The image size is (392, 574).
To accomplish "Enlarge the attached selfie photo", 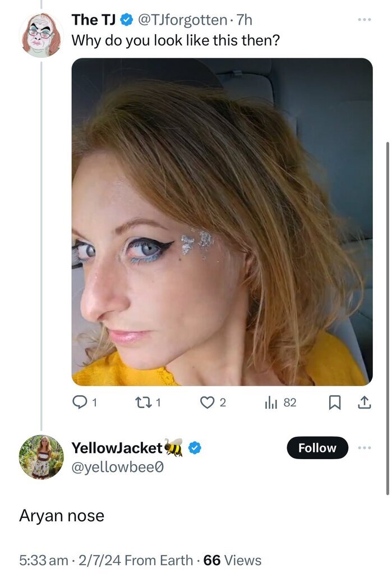I will click(x=222, y=222).
